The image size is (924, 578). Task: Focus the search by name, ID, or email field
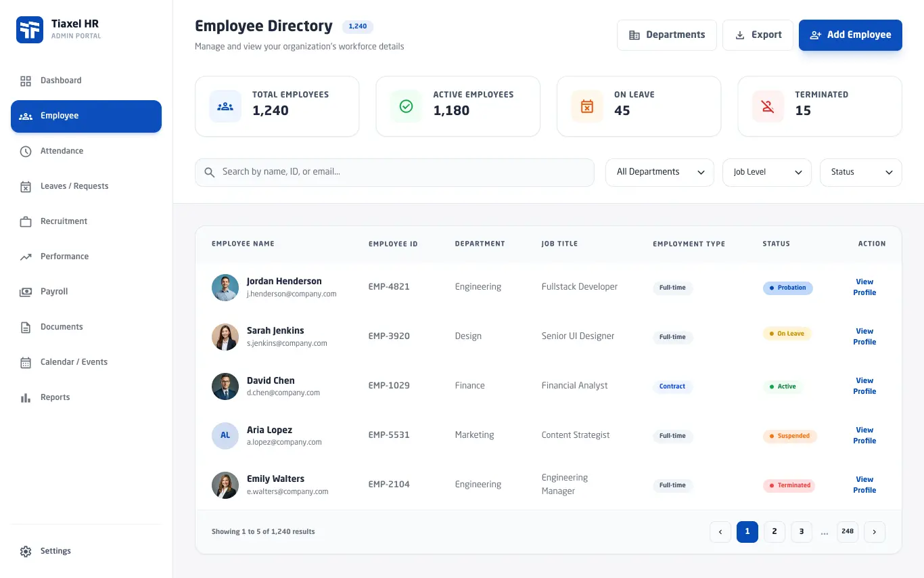(394, 173)
